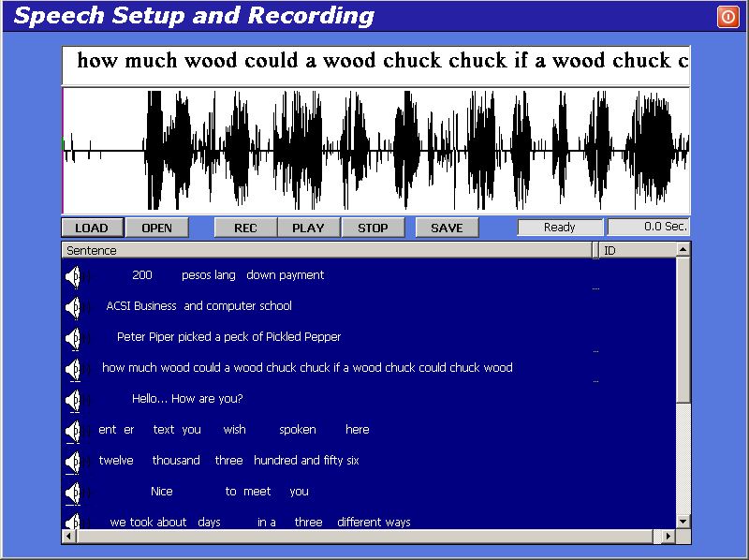Image resolution: width=749 pixels, height=560 pixels.
Task: Select "enter text you wish spoken here" text
Action: pos(234,430)
